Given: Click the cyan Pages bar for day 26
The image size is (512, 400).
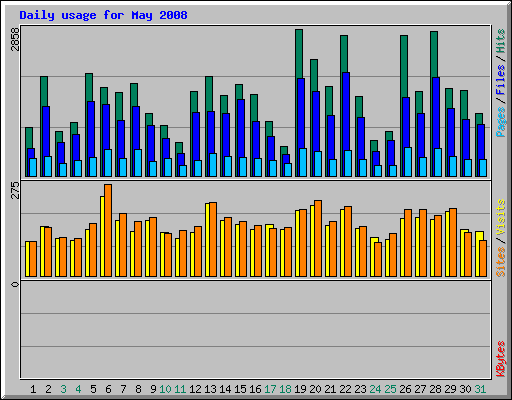Looking at the screenshot, I should [408, 162].
